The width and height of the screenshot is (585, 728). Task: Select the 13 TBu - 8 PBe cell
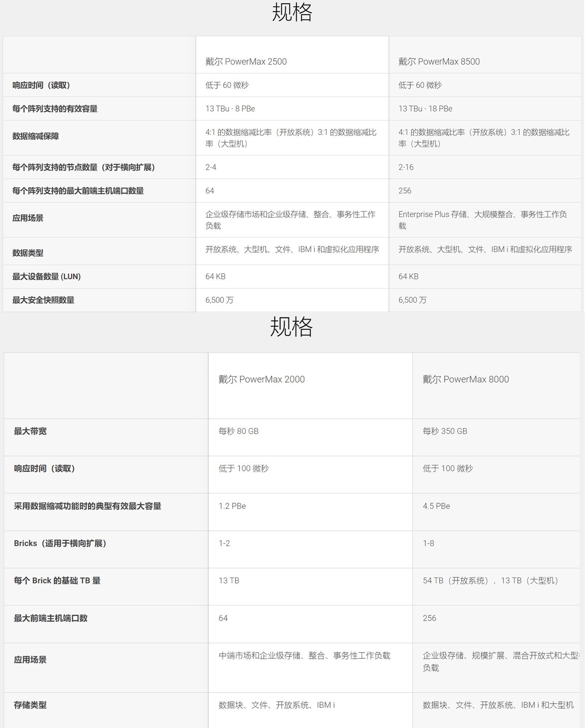(x=230, y=109)
